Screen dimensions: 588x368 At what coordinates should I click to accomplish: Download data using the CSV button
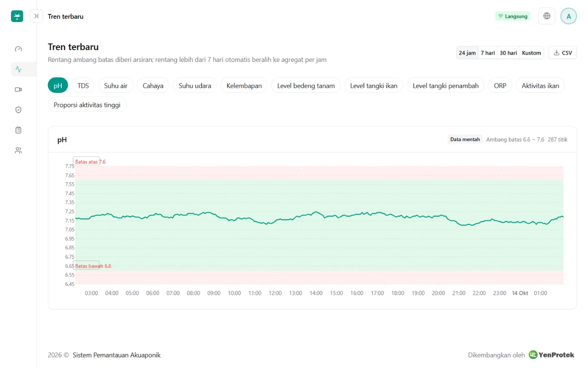[x=563, y=53]
